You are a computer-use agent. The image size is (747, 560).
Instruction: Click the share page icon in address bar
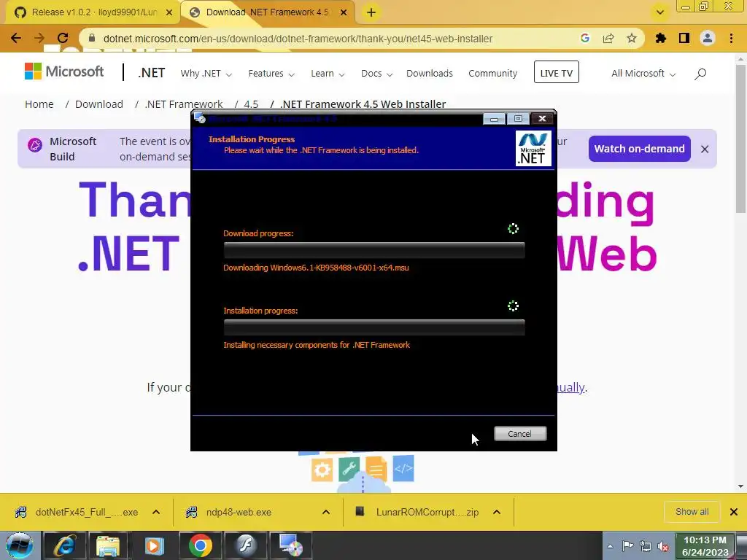click(x=608, y=38)
